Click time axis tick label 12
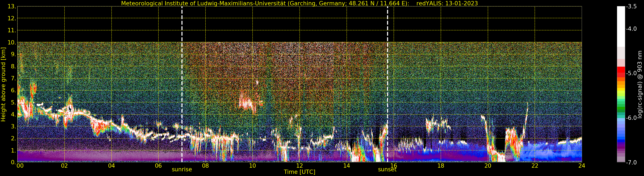The width and height of the screenshot is (644, 176). click(300, 166)
